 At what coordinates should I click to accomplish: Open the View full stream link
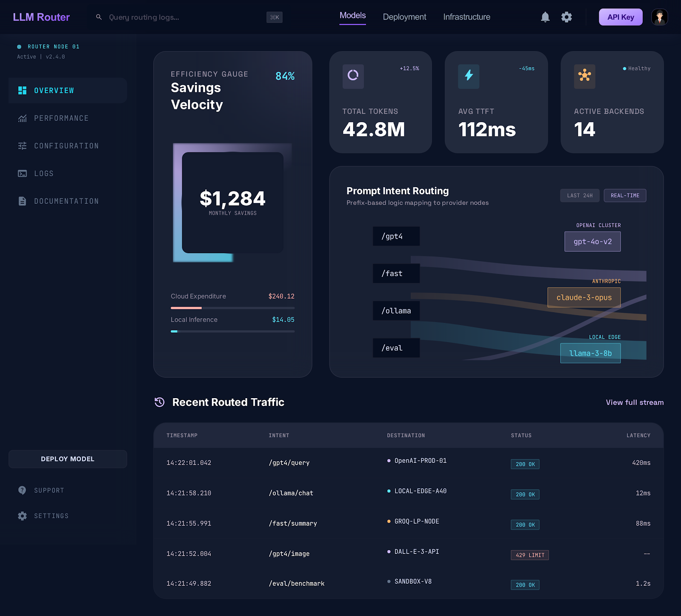pos(635,402)
